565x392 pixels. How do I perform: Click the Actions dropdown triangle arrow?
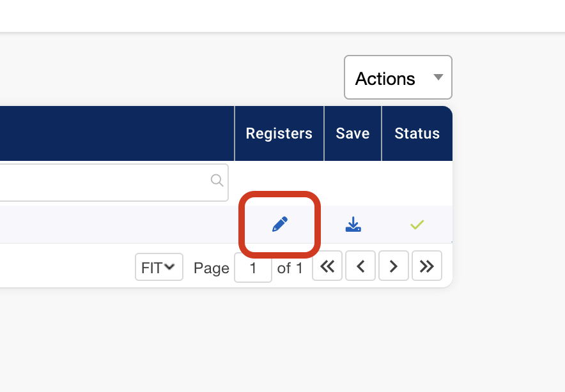pyautogui.click(x=438, y=77)
